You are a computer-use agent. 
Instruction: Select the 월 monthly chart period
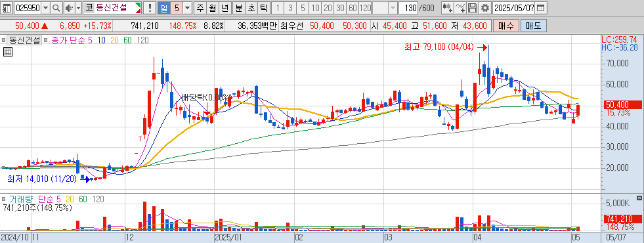(x=212, y=7)
